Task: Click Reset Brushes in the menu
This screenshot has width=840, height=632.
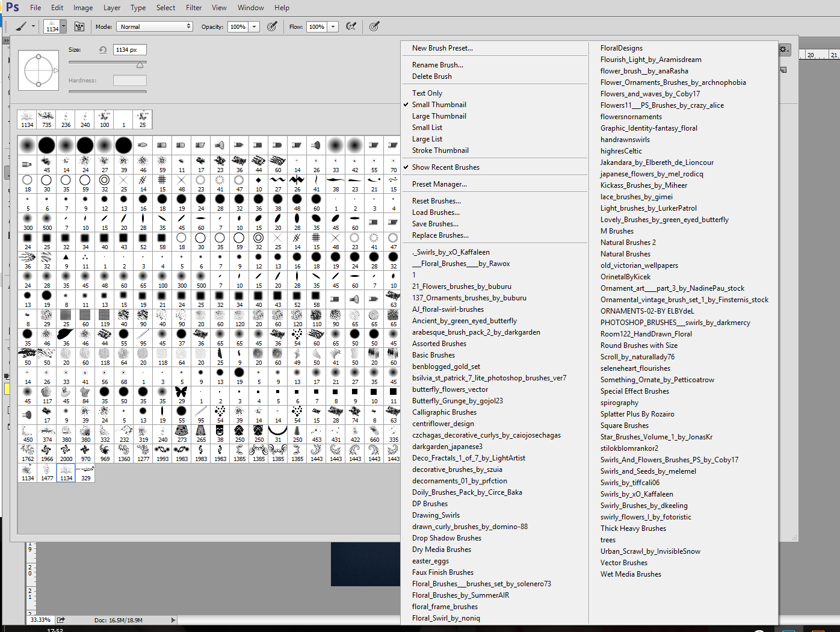Action: coord(436,201)
